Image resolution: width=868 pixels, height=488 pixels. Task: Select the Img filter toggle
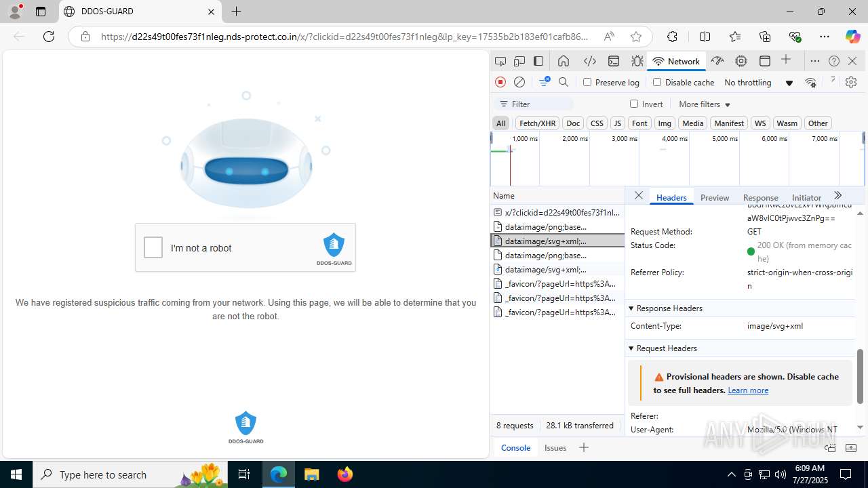(x=665, y=123)
